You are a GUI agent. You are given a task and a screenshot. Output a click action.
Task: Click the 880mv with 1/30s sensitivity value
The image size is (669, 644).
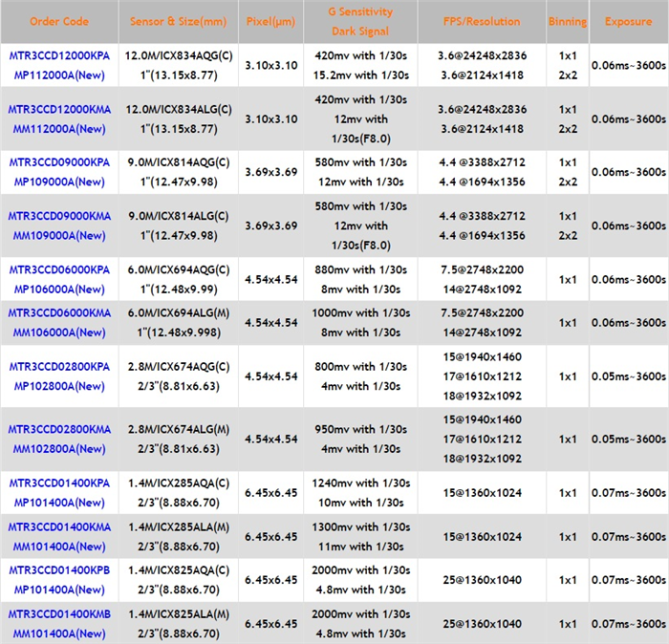pyautogui.click(x=361, y=270)
